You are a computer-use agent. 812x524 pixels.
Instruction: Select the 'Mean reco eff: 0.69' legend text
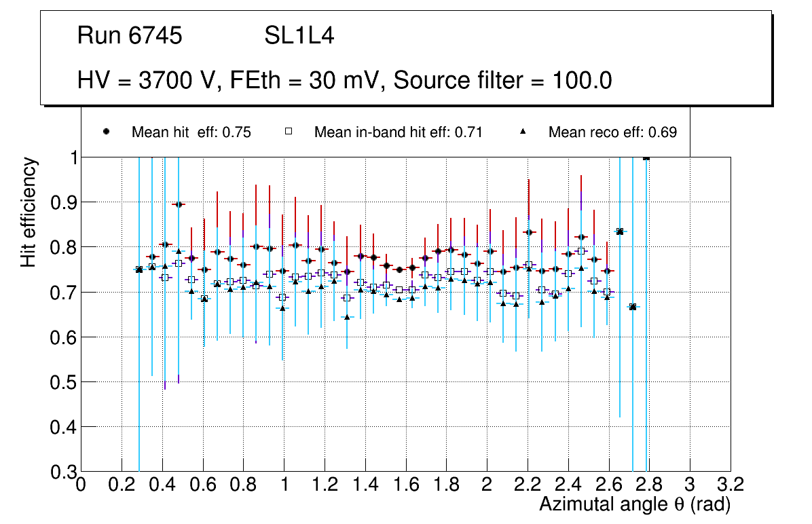(x=612, y=132)
